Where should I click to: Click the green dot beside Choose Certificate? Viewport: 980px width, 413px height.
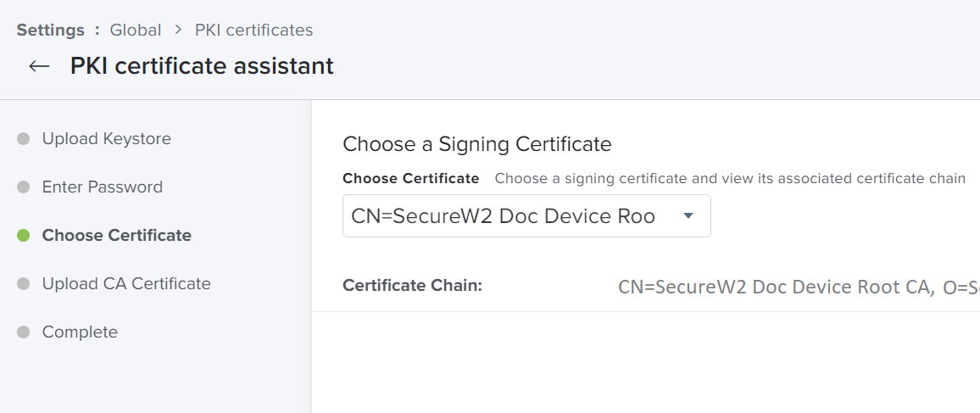(x=23, y=236)
